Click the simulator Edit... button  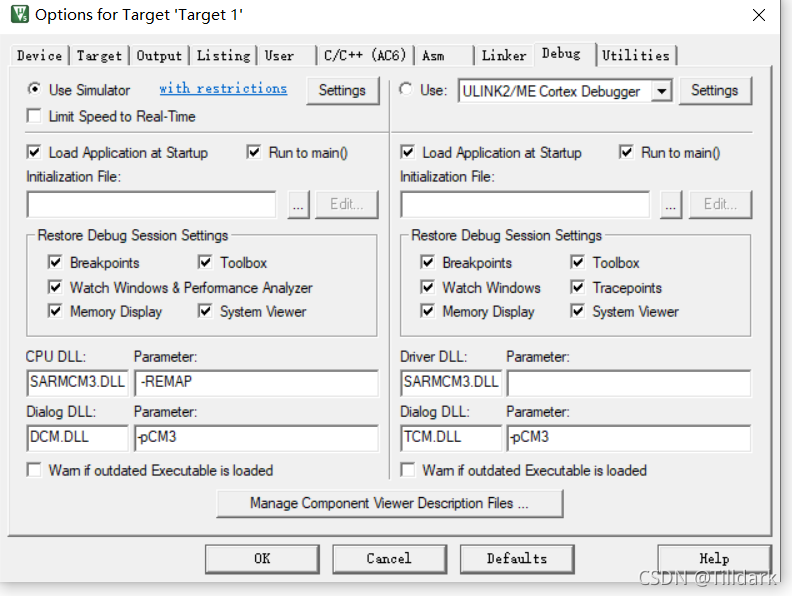click(346, 205)
